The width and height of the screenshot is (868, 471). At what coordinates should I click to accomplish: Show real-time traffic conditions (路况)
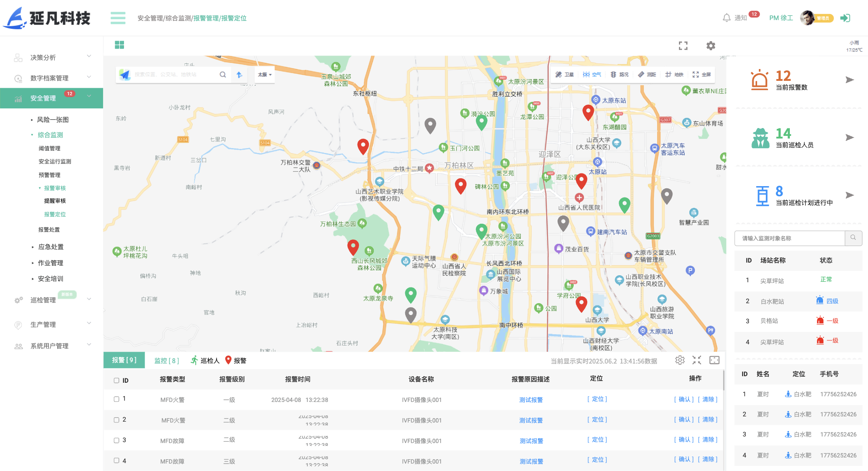[620, 74]
